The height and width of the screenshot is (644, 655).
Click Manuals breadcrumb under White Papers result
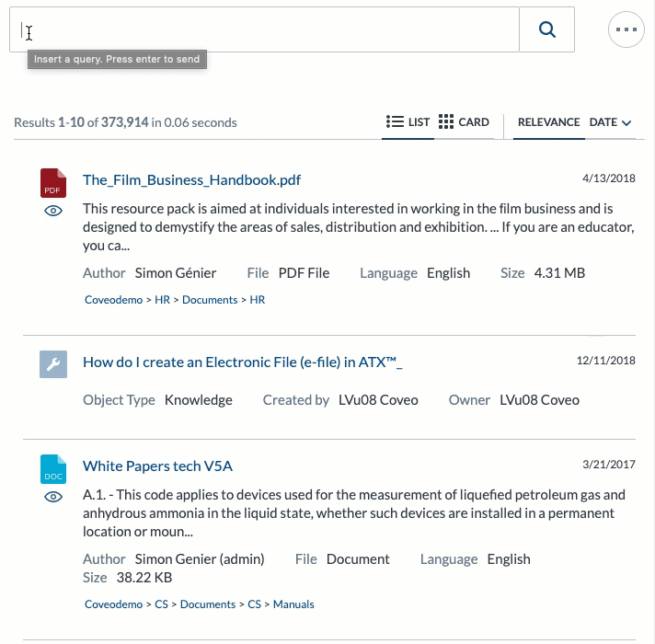point(293,604)
